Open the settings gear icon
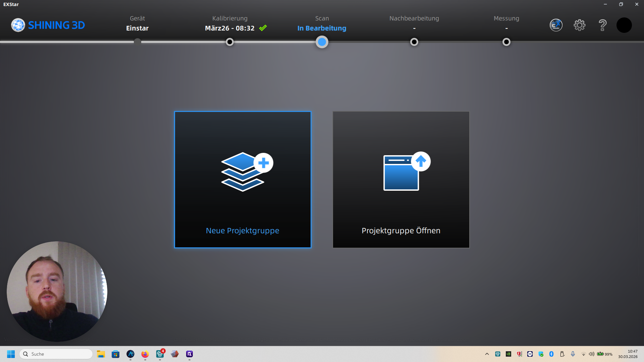644x362 pixels. point(579,25)
